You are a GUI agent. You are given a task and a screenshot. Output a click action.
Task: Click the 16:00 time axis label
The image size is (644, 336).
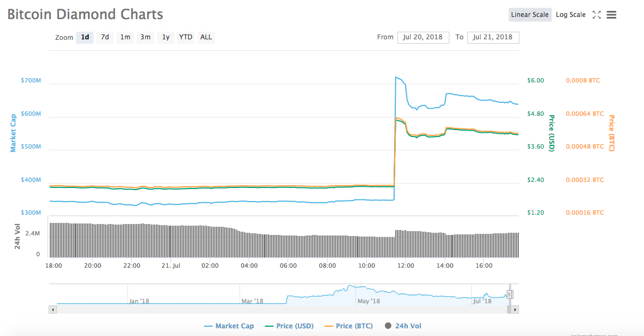[484, 266]
